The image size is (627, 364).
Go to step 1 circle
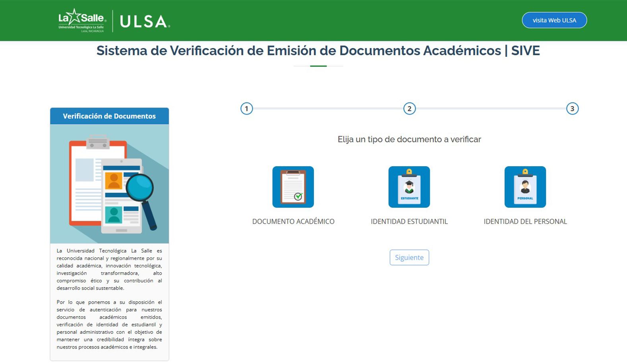246,108
